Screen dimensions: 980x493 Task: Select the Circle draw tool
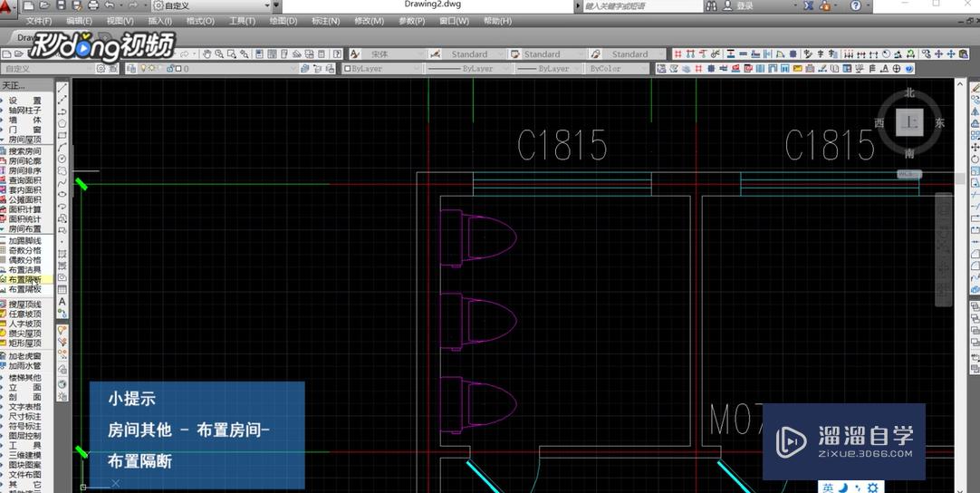pos(62,159)
